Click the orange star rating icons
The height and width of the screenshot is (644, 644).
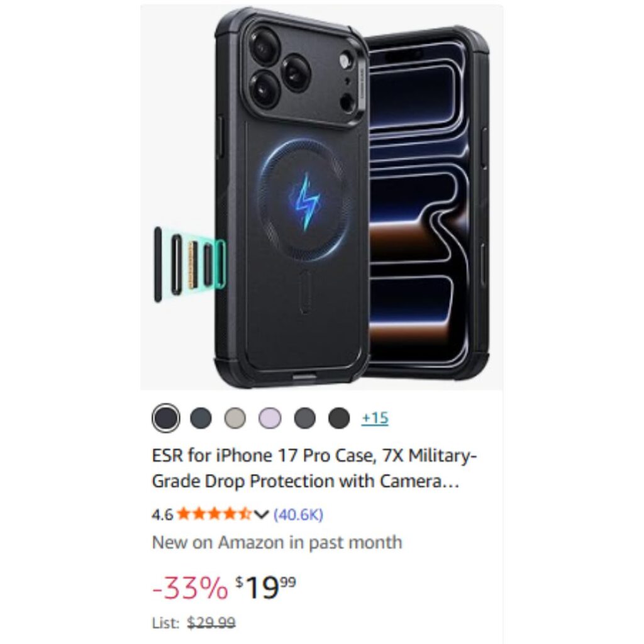point(214,514)
